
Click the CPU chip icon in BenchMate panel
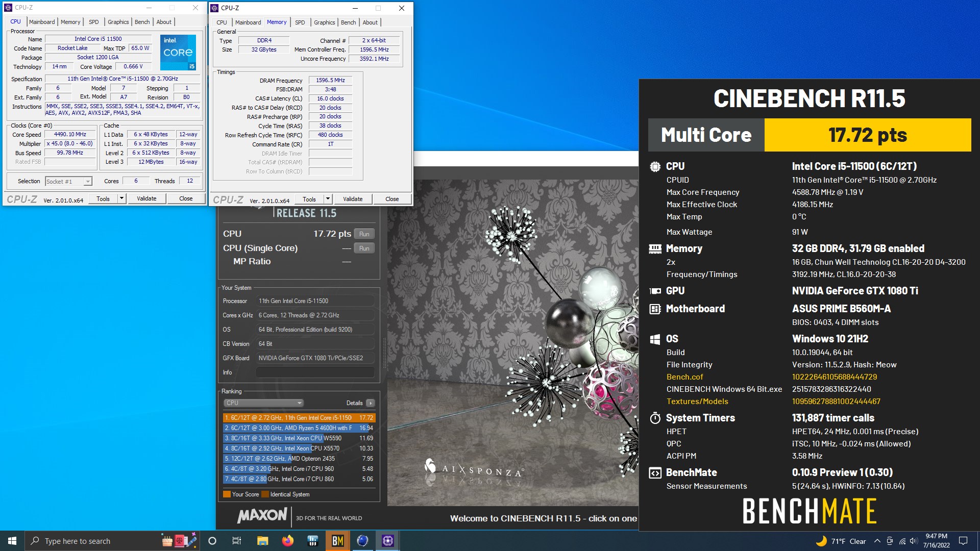point(655,166)
